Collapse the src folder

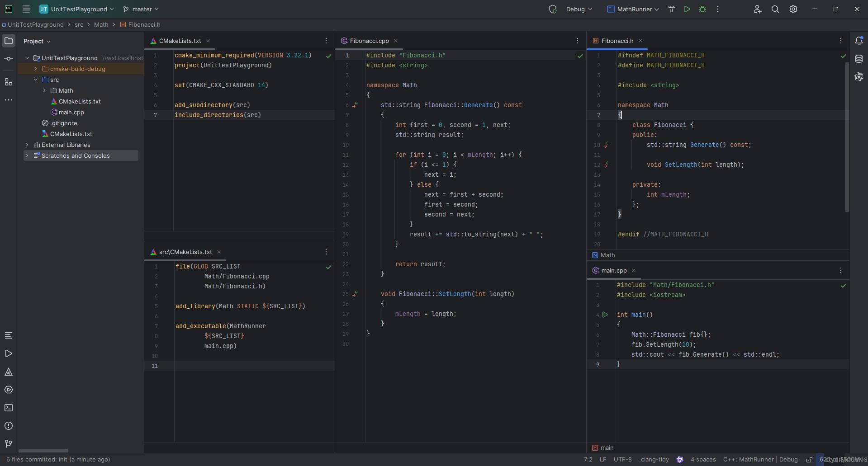tap(36, 80)
